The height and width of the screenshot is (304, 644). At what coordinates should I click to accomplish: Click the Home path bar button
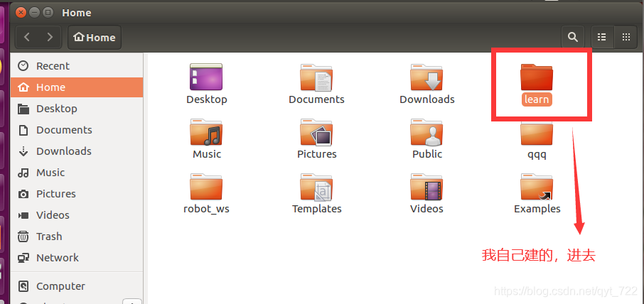(95, 38)
